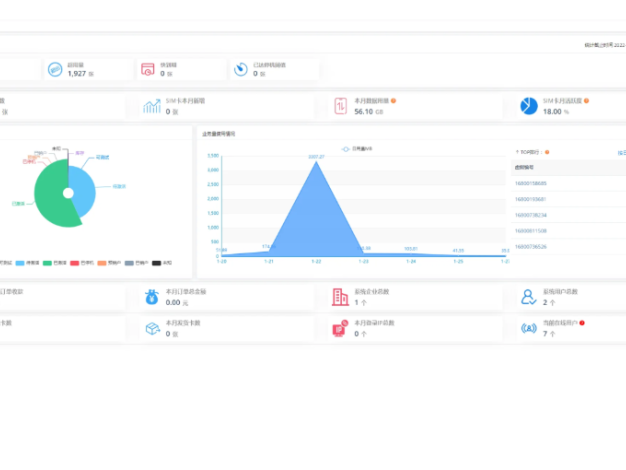Click the user profile icon beside 2 个
The image size is (626, 470).
pyautogui.click(x=528, y=297)
